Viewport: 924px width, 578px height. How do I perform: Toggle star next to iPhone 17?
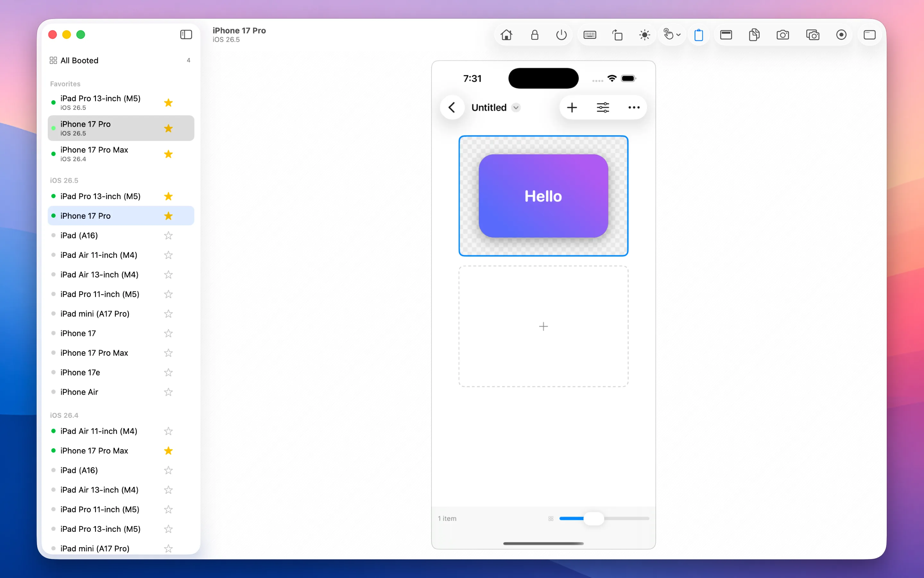(x=168, y=333)
